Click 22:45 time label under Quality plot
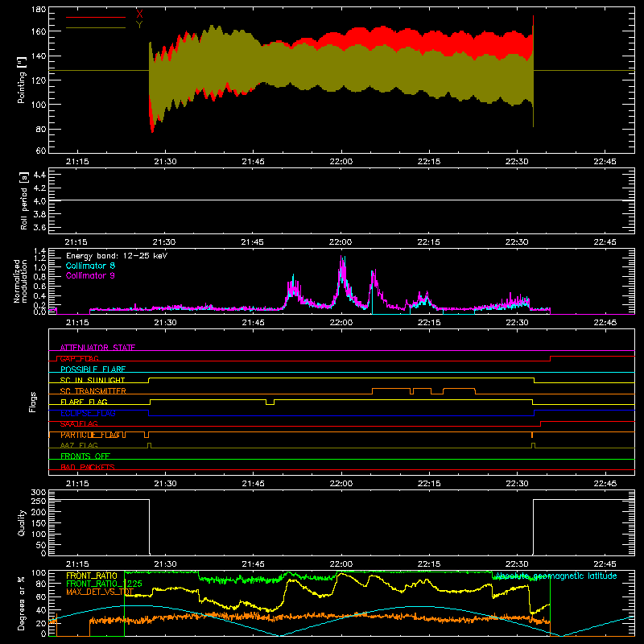This screenshot has width=644, height=644. coord(605,564)
